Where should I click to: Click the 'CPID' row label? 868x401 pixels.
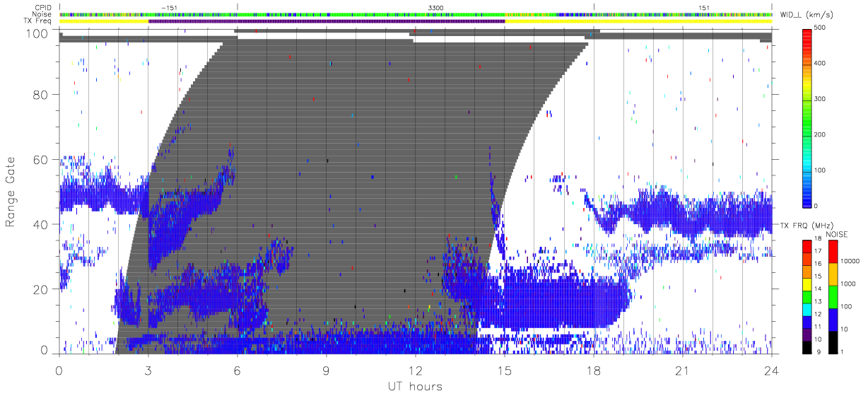[x=43, y=8]
